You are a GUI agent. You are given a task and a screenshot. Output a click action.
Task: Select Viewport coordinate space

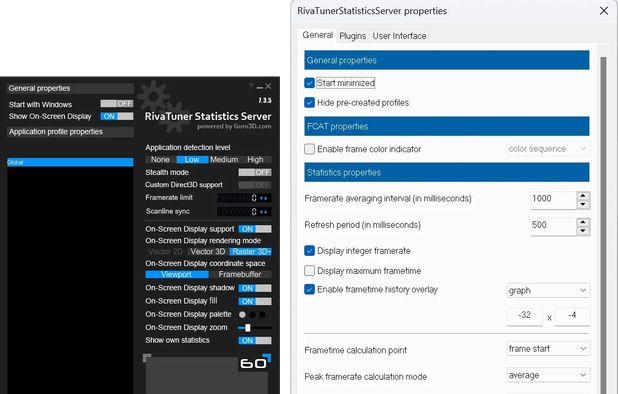tap(177, 274)
